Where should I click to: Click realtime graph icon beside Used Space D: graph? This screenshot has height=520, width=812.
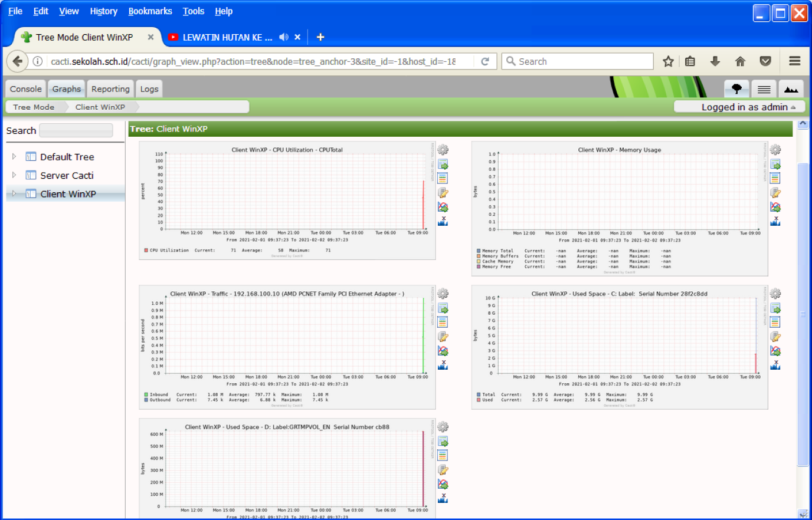pyautogui.click(x=443, y=484)
